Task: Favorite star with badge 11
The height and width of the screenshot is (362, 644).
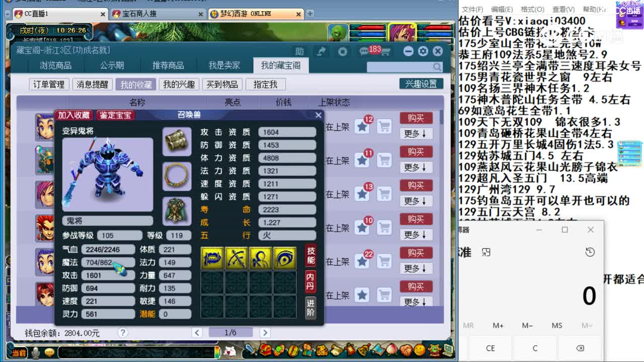Action: pyautogui.click(x=362, y=160)
